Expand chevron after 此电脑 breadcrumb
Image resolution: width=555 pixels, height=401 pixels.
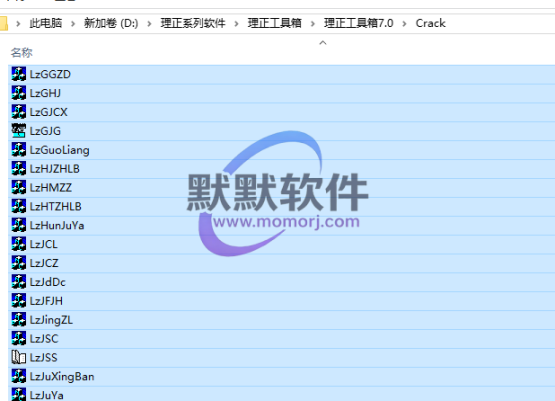pos(73,24)
